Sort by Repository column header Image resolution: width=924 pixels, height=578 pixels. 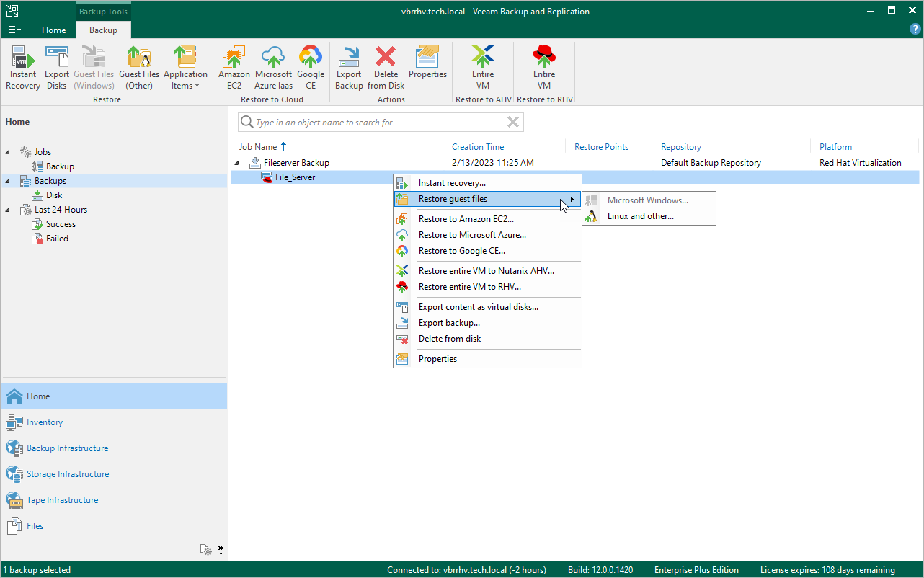point(681,147)
